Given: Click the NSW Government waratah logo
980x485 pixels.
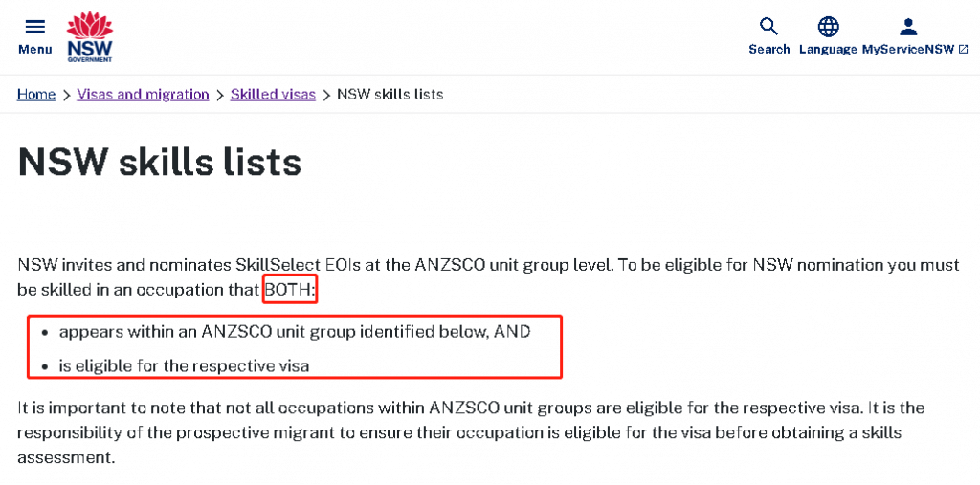Looking at the screenshot, I should [90, 37].
